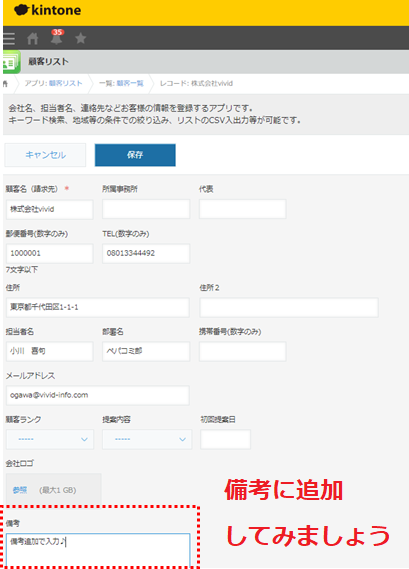The image size is (409, 569).
Task: Click the キャンセル button
Action: coord(45,155)
